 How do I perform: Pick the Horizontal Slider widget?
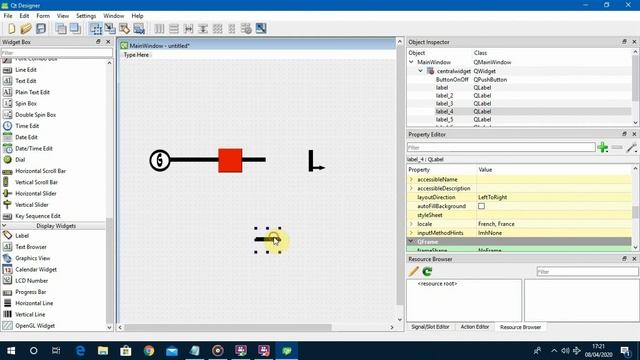click(36, 193)
